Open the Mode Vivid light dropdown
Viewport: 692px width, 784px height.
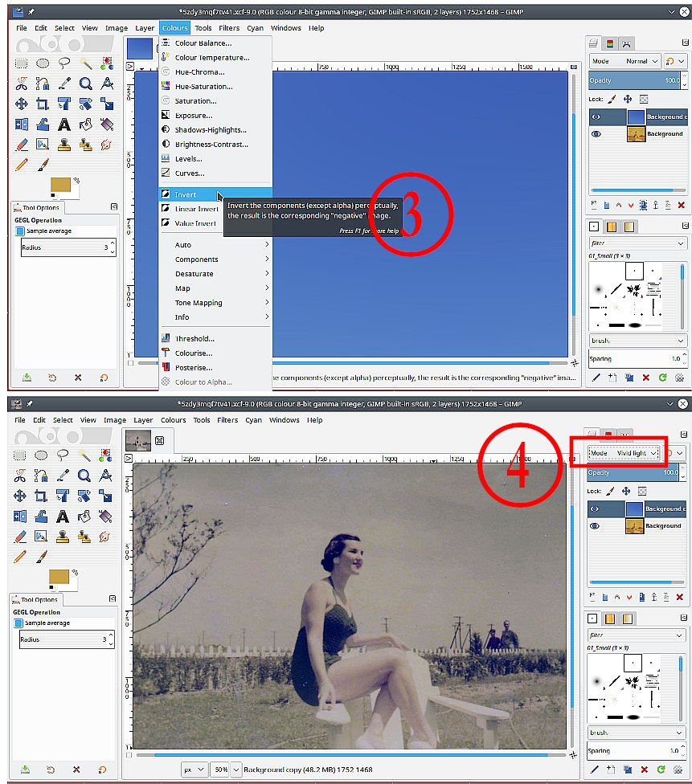[623, 453]
